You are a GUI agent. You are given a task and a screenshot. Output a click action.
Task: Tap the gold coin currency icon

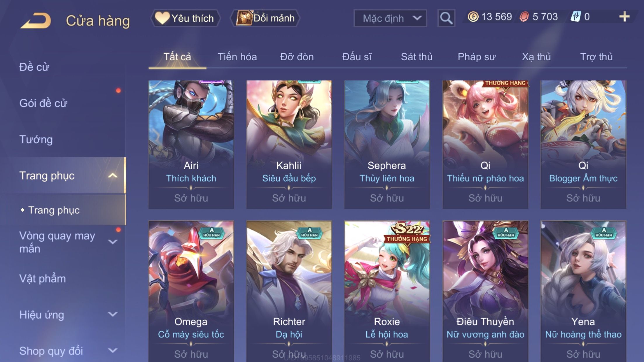(473, 17)
